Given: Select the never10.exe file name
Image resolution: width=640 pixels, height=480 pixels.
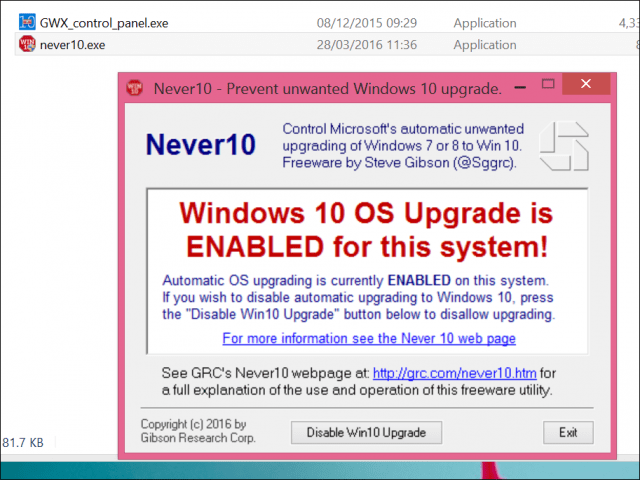Looking at the screenshot, I should coord(73,45).
